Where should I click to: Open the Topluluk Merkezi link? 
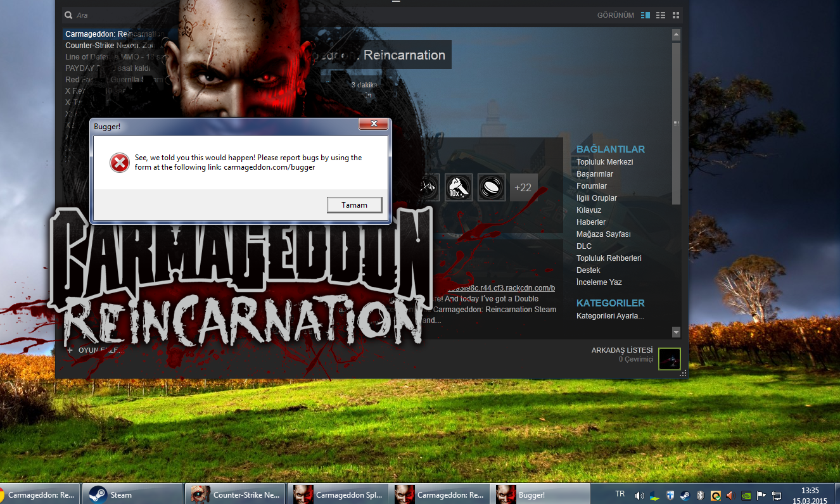pos(604,162)
